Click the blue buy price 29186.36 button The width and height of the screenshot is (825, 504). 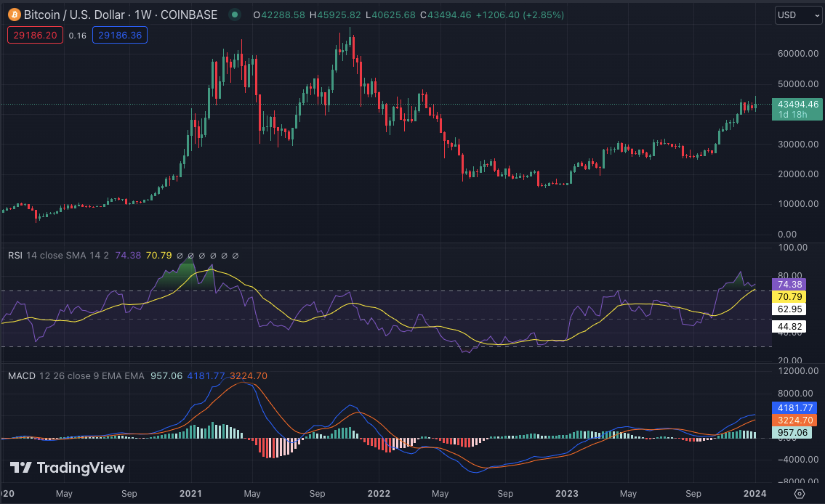pos(120,34)
